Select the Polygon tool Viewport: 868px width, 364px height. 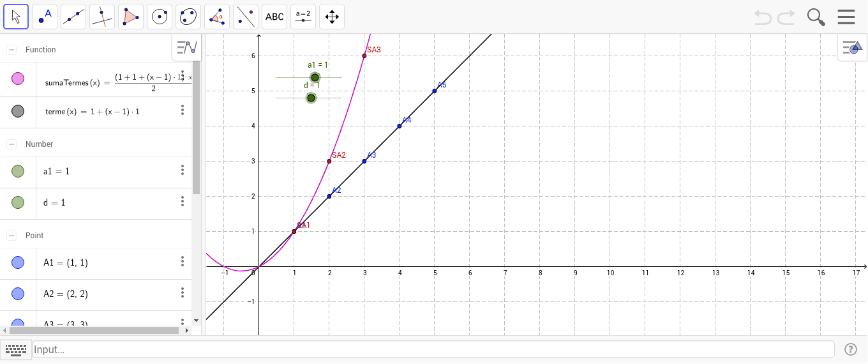[131, 17]
